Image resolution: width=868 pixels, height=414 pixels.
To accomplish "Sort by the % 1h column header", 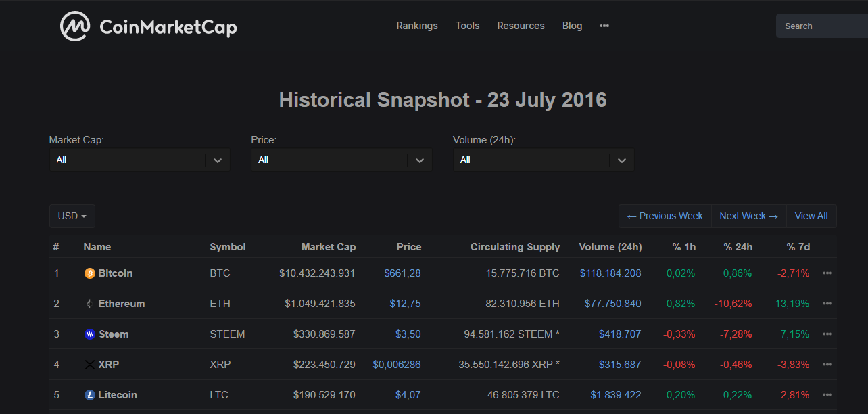I will point(684,247).
